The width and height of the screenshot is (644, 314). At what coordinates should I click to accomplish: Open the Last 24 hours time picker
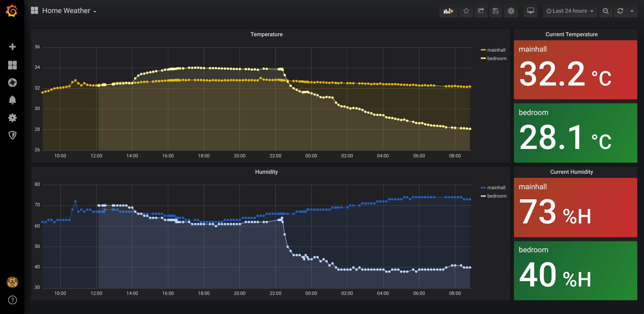(570, 11)
